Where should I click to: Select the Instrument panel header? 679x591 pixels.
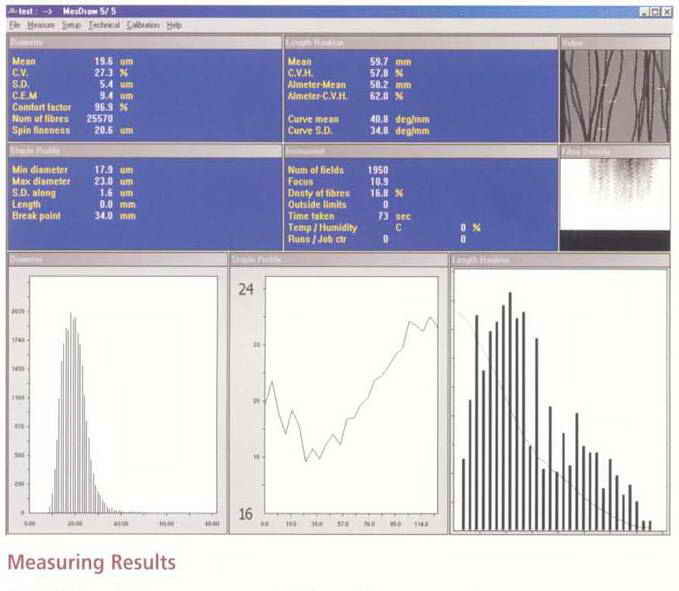click(x=420, y=150)
